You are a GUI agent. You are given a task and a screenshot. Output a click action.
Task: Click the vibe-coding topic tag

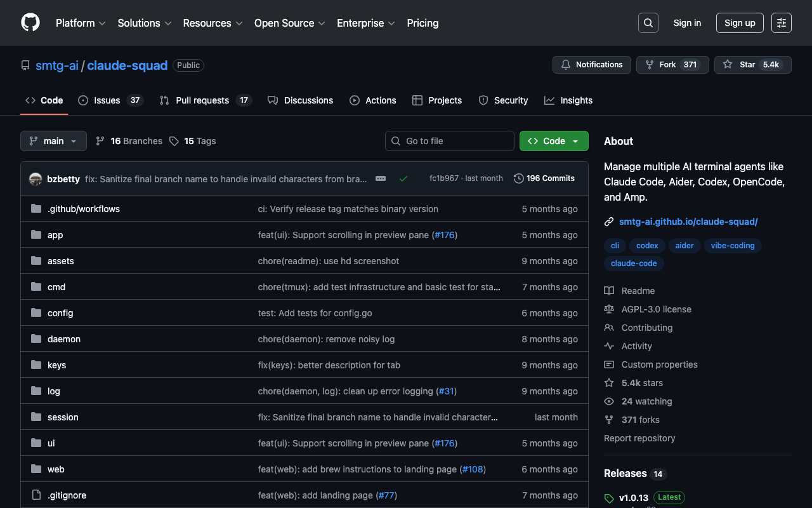[733, 246]
